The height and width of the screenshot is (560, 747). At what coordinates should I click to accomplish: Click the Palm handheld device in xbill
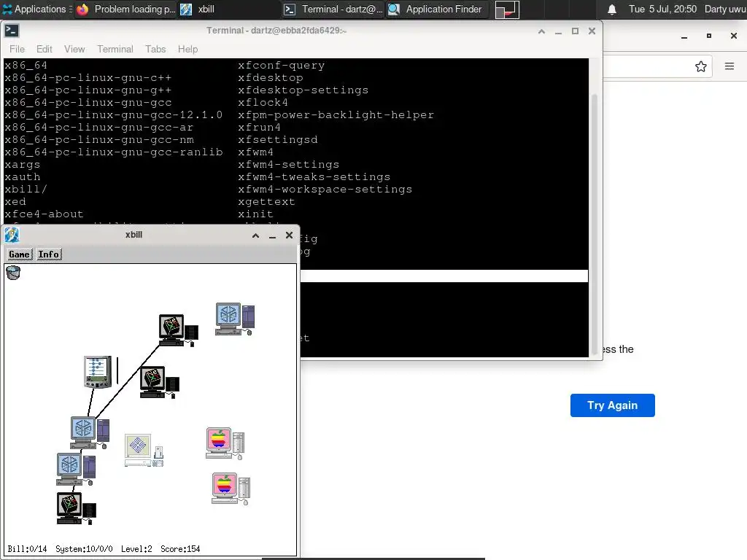[x=98, y=372]
